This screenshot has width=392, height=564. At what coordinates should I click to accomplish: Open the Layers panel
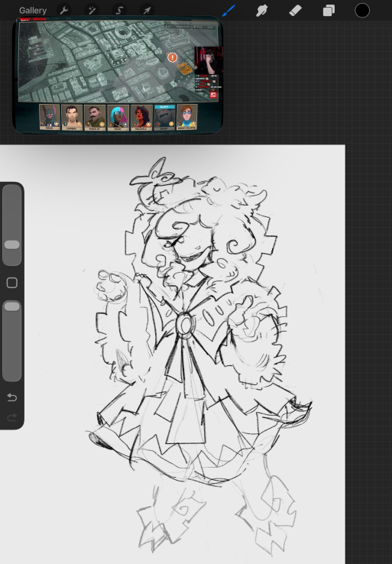(329, 11)
